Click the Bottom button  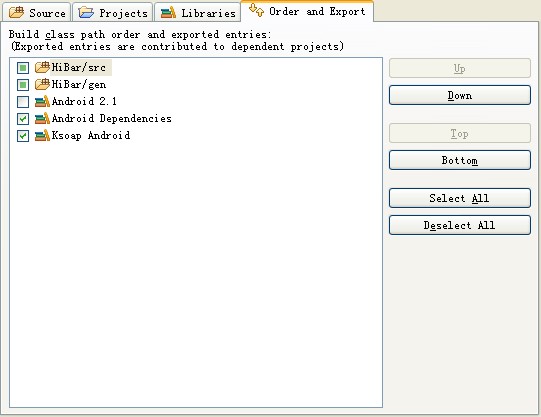pos(460,160)
